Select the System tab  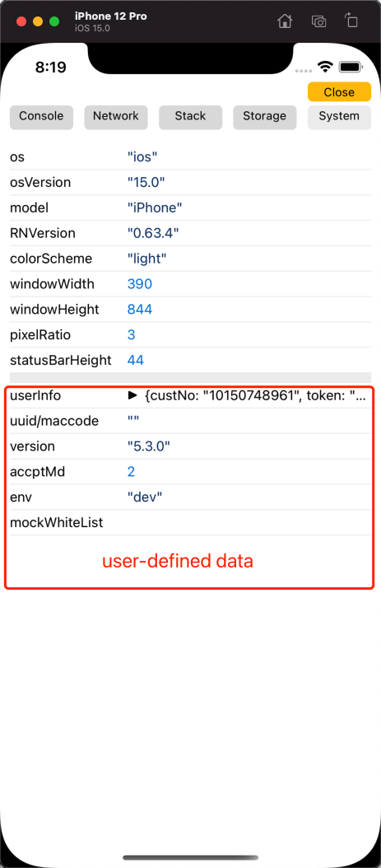(339, 118)
